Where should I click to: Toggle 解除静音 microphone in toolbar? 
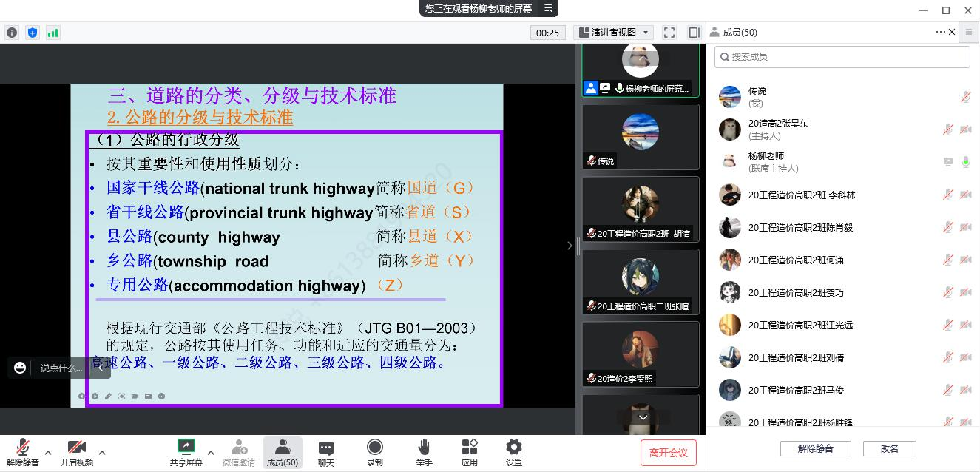click(x=23, y=452)
